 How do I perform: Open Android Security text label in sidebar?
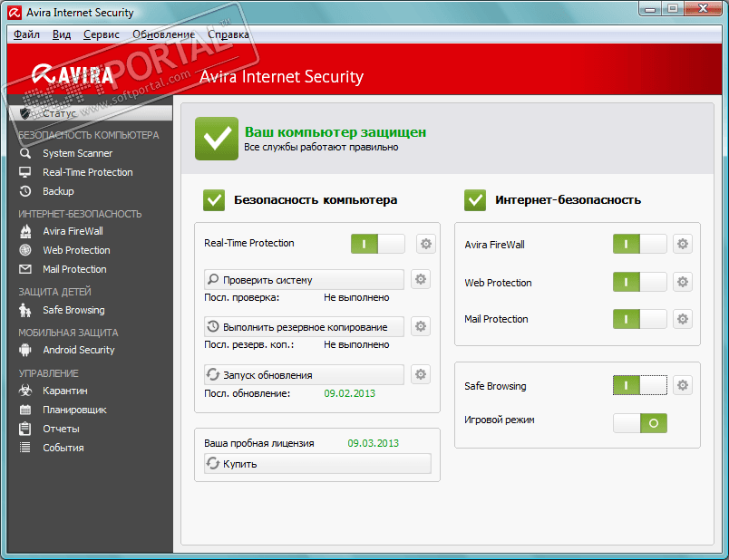[79, 350]
